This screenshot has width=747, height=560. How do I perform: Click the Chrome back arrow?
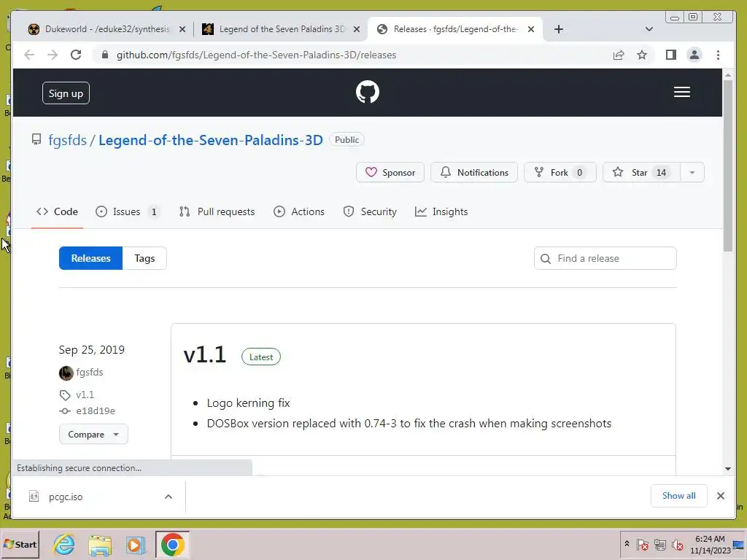click(29, 55)
